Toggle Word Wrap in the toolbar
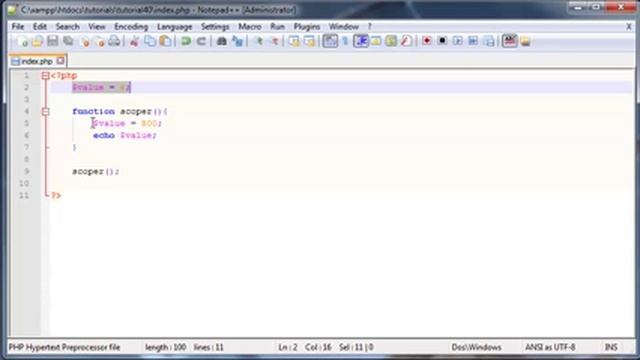 click(330, 41)
